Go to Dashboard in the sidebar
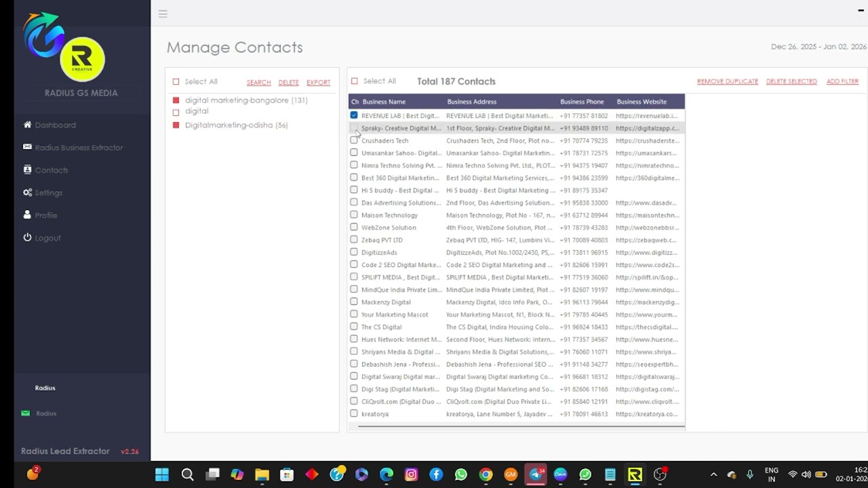This screenshot has width=868, height=488. click(x=56, y=125)
